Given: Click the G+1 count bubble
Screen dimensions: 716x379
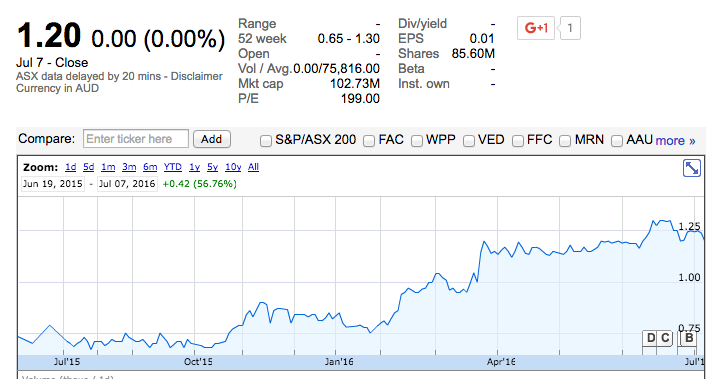Looking at the screenshot, I should (569, 28).
